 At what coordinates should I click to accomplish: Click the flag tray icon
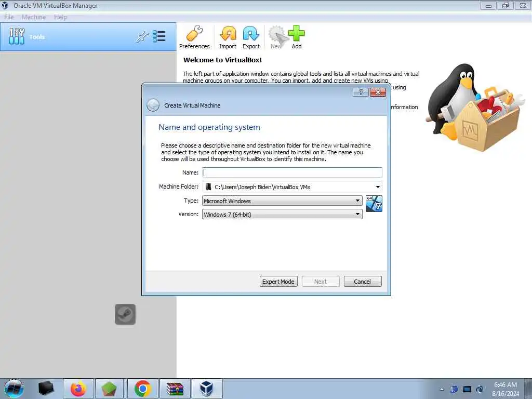(454, 389)
